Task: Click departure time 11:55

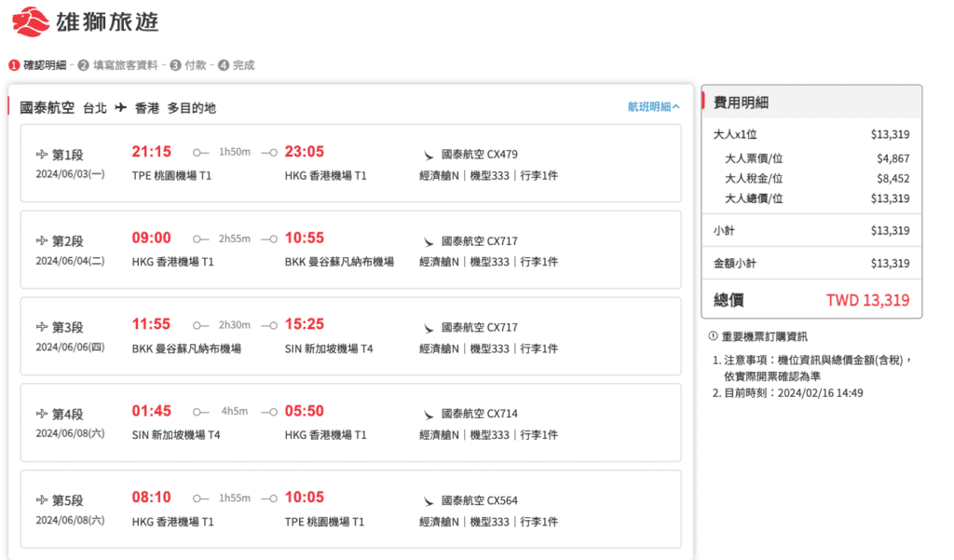Action: (x=152, y=324)
